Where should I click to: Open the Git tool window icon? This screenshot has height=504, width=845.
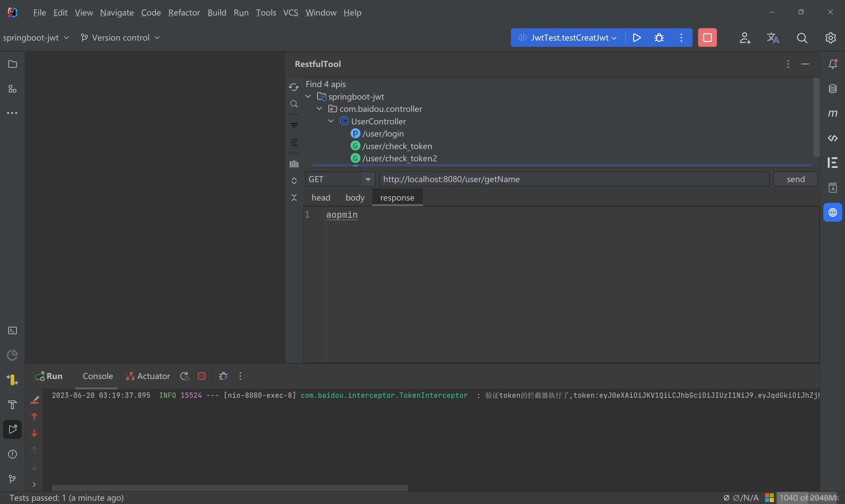(x=13, y=479)
